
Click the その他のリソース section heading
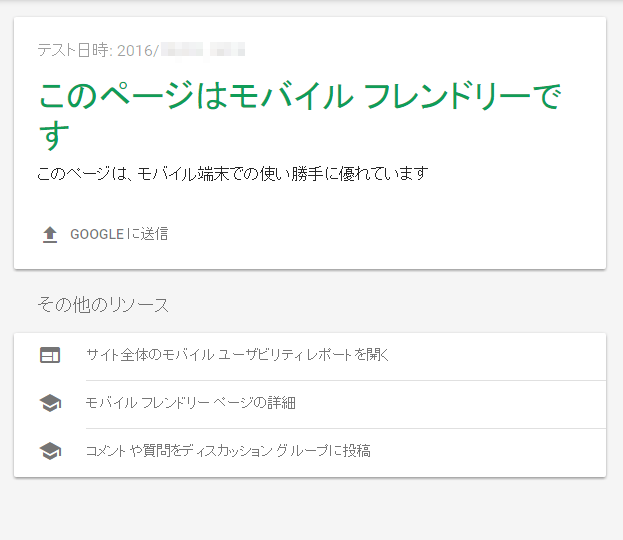click(x=103, y=304)
